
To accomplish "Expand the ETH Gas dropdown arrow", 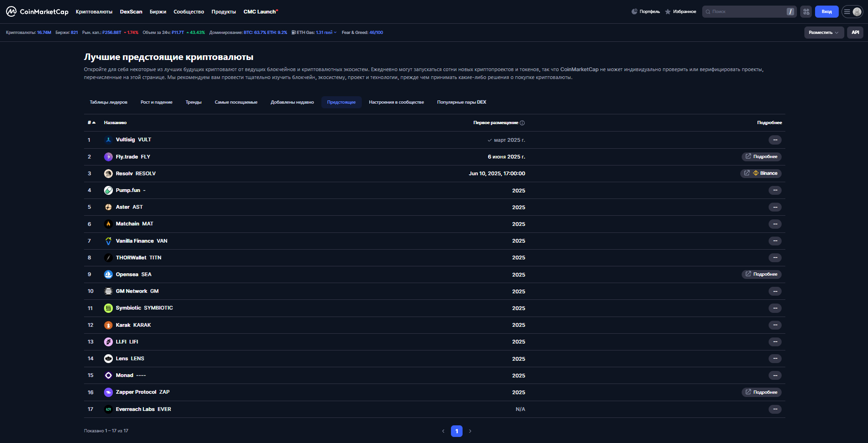I will click(x=335, y=33).
